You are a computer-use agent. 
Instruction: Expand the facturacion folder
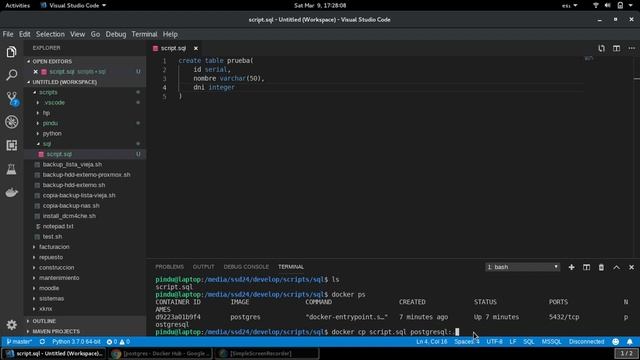[x=54, y=247]
